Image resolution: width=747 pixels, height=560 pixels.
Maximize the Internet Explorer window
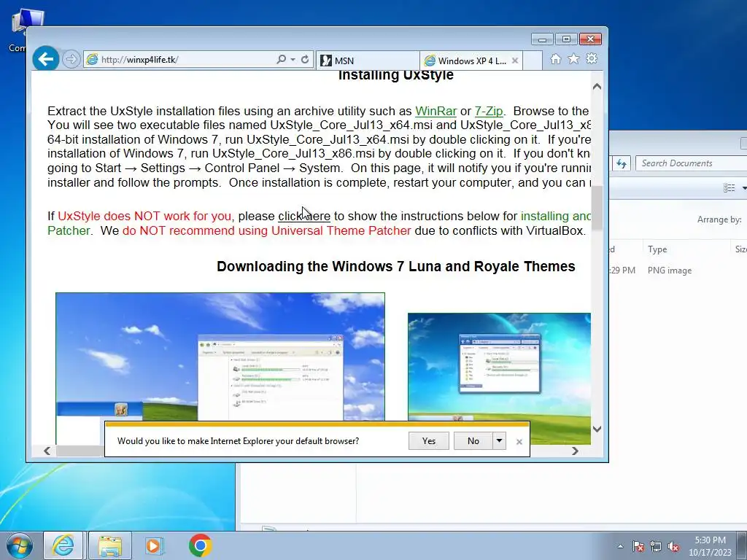click(x=566, y=39)
